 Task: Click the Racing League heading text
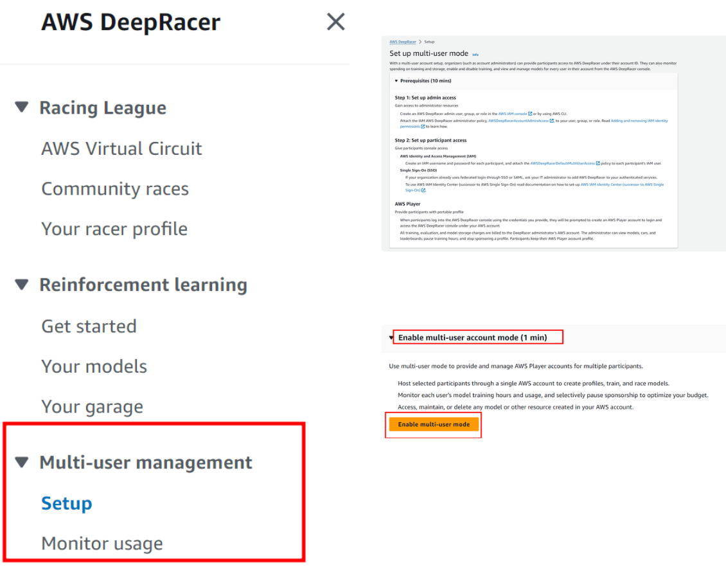pos(103,107)
